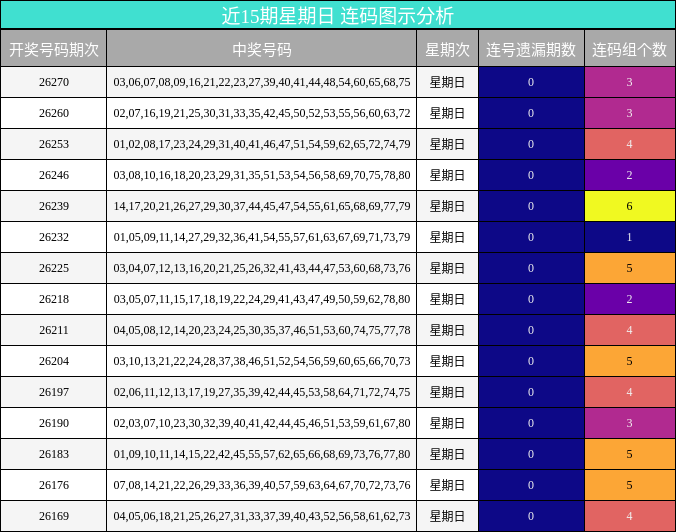
Task: Select winning numbers starting 03,05,07,11,15
Action: coord(262,299)
